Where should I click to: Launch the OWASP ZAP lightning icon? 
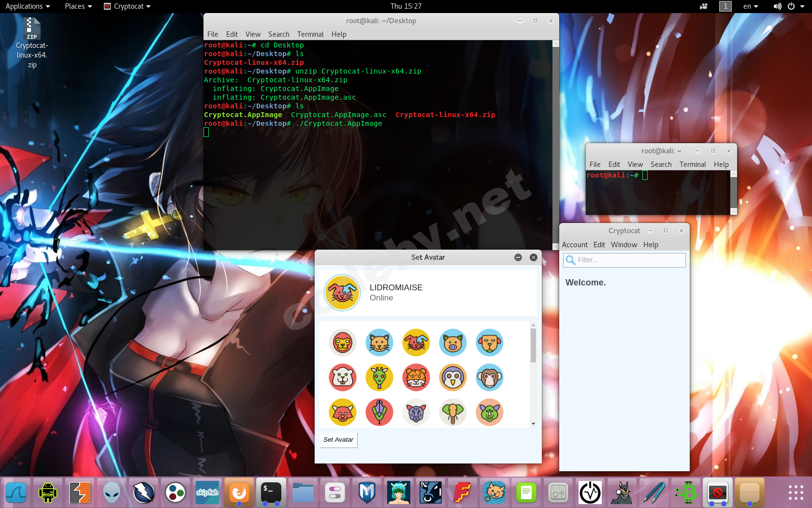144,493
